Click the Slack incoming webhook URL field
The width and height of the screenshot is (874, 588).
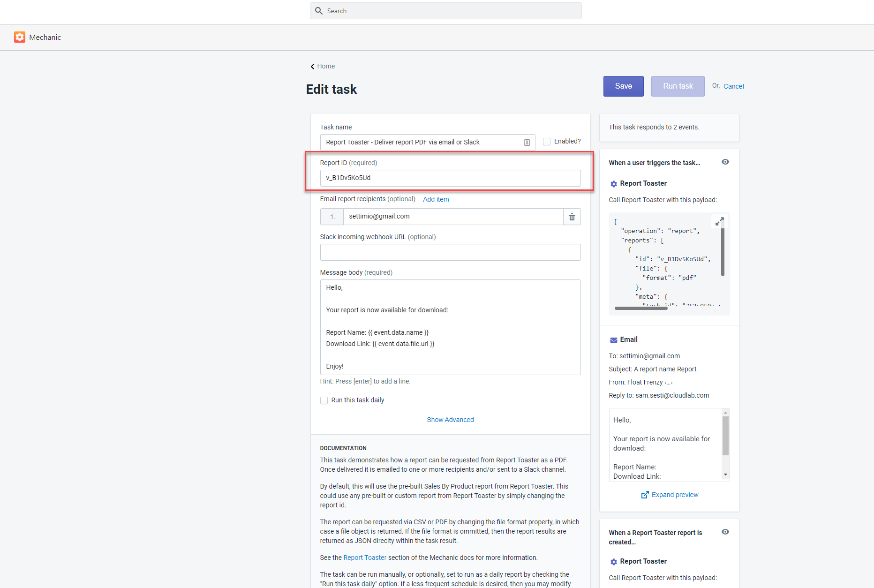point(450,252)
